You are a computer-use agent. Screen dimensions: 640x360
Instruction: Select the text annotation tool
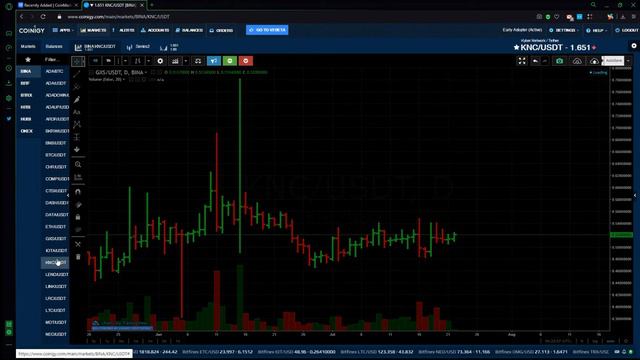[x=77, y=112]
